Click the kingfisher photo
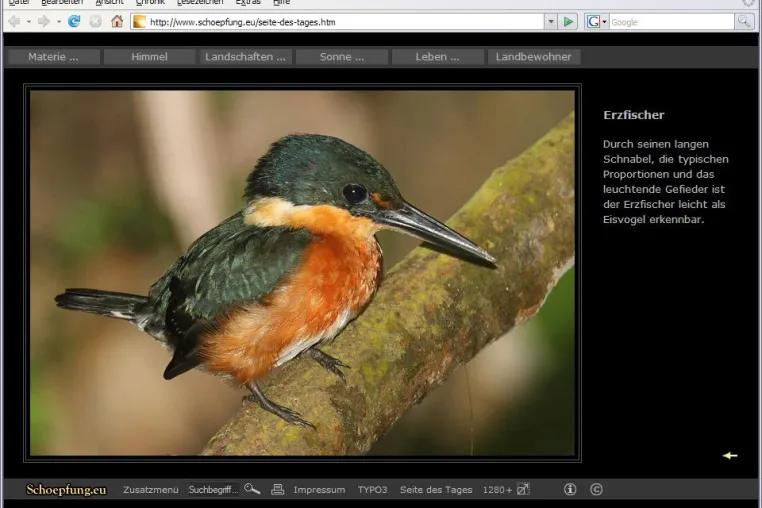 tap(302, 273)
